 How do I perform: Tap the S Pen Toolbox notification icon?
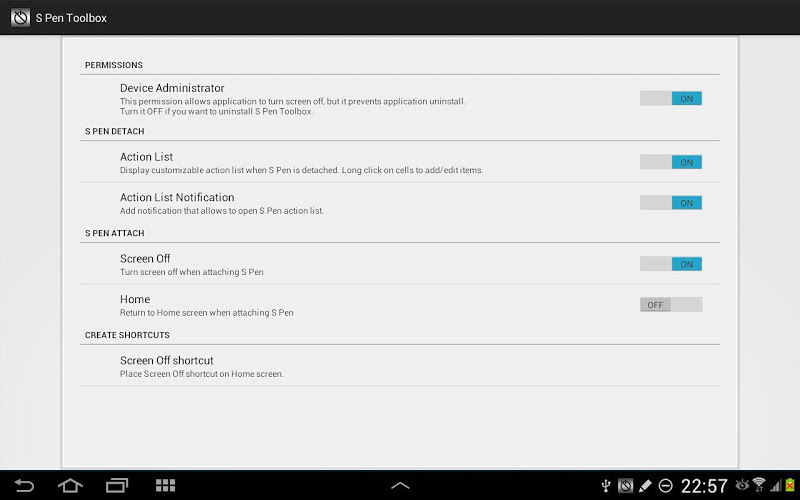(626, 485)
